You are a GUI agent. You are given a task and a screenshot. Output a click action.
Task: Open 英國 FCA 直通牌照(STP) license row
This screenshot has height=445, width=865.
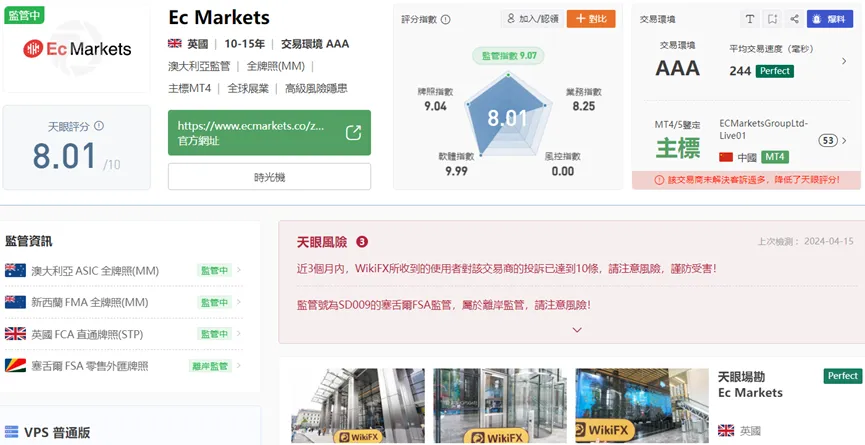click(124, 334)
